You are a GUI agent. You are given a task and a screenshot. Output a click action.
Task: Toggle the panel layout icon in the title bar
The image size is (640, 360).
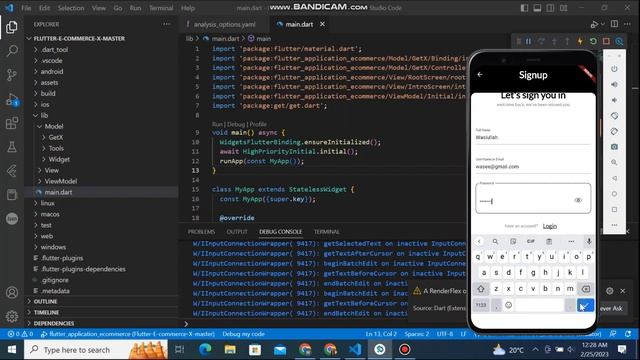537,8
